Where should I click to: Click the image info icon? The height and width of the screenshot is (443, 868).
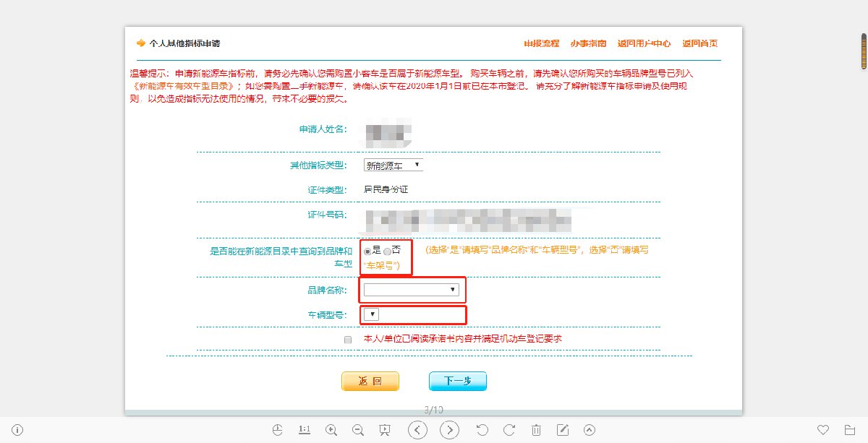point(18,430)
